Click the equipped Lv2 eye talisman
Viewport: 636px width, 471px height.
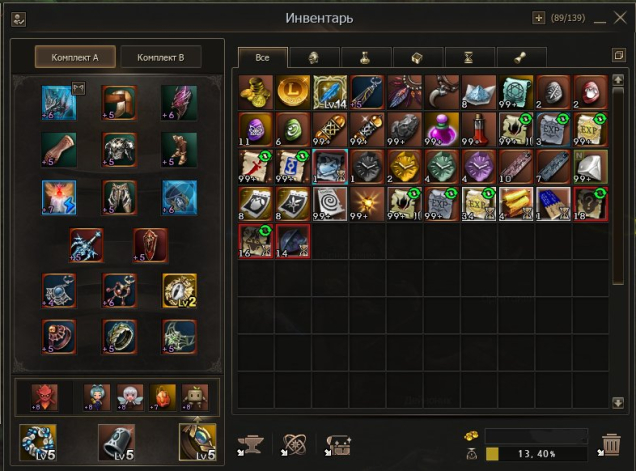179,290
